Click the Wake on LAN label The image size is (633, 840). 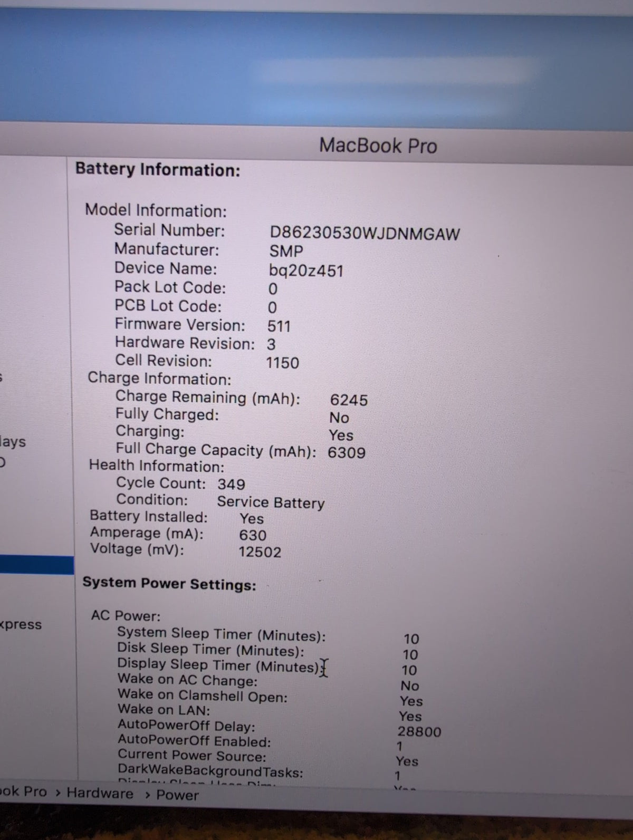pyautogui.click(x=164, y=710)
